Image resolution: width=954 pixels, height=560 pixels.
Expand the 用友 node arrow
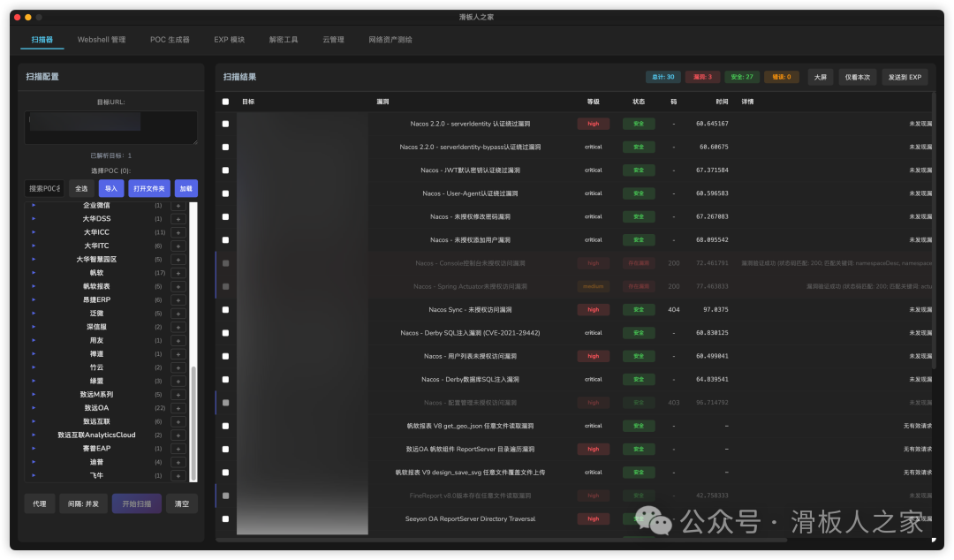(34, 340)
